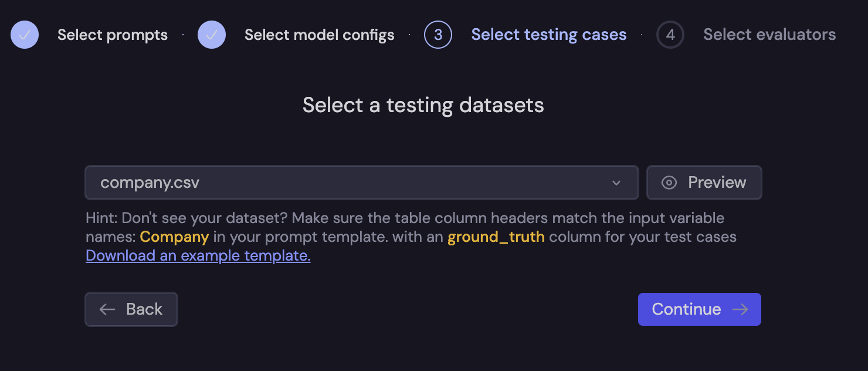Screen dimensions: 868x371
Task: Click the ground_truth column name in hint text
Action: (x=496, y=237)
